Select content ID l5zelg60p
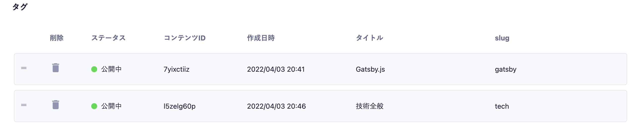 (179, 106)
